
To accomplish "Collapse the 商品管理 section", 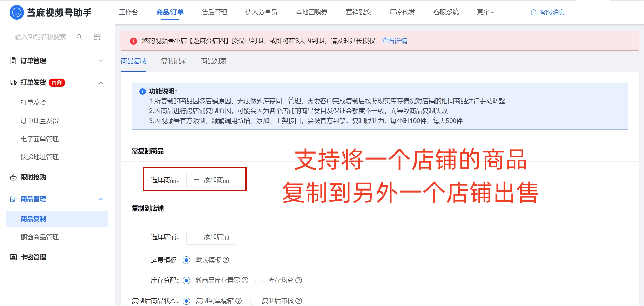I will click(x=101, y=199).
